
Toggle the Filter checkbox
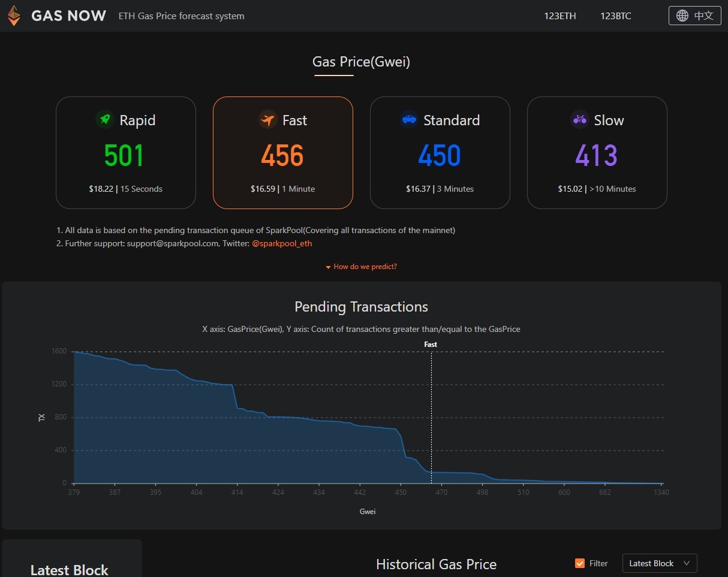click(x=580, y=563)
